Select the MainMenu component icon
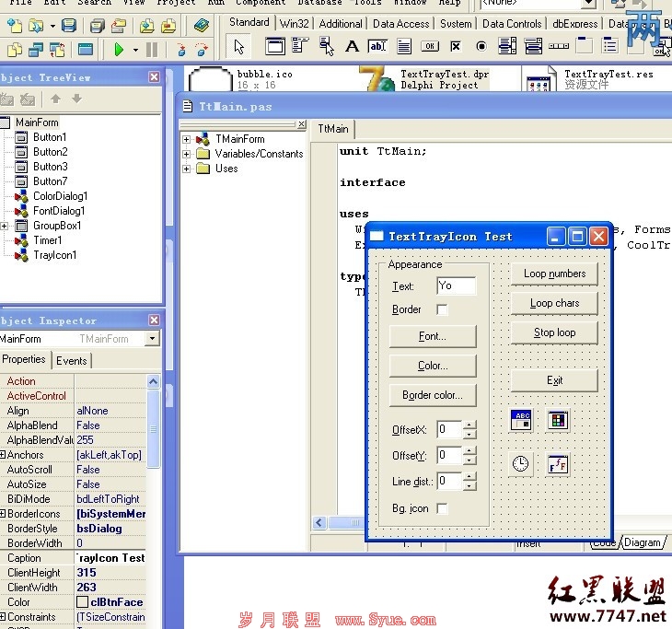The image size is (672, 629). (300, 46)
